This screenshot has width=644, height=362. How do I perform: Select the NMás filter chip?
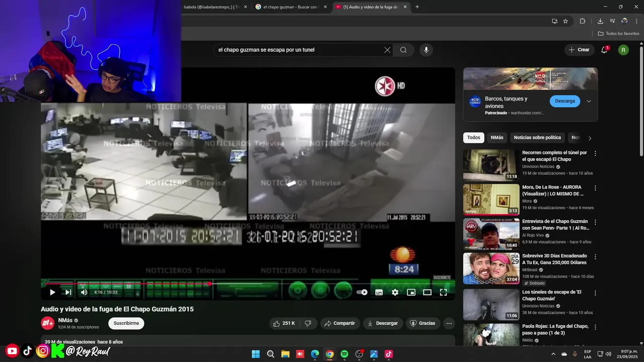(497, 138)
